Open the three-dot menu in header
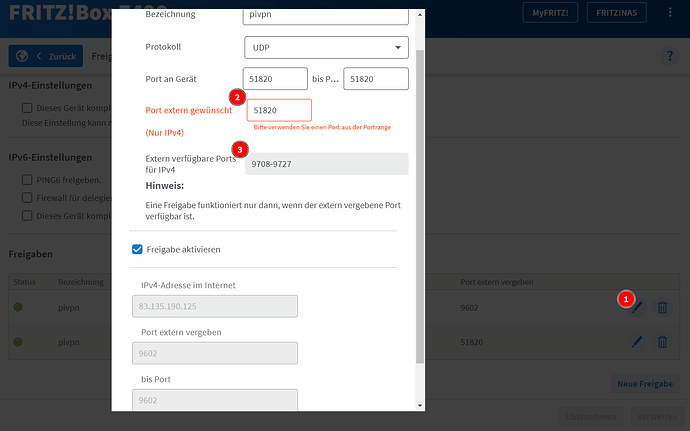Image resolution: width=690 pixels, height=431 pixels. 669,12
